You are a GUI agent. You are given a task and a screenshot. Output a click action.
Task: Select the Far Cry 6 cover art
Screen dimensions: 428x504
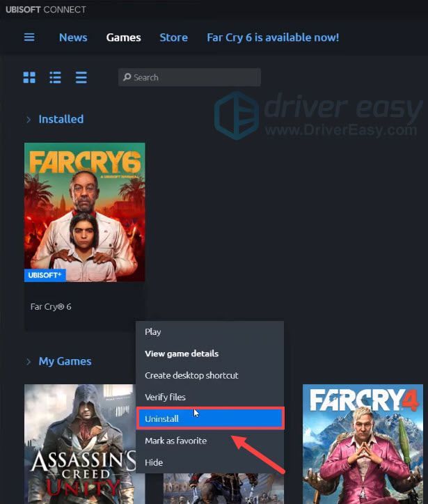coord(84,212)
